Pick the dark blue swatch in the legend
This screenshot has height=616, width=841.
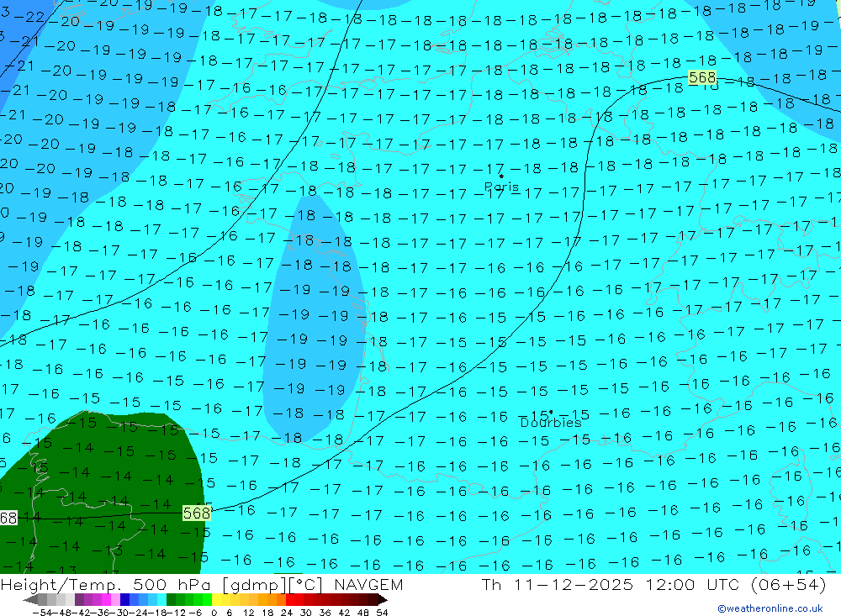tap(125, 600)
